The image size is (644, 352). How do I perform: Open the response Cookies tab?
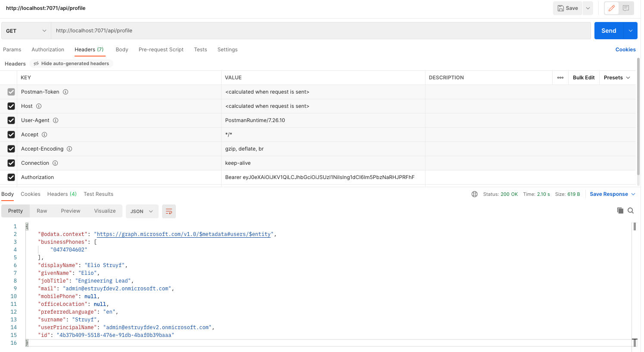pos(31,194)
